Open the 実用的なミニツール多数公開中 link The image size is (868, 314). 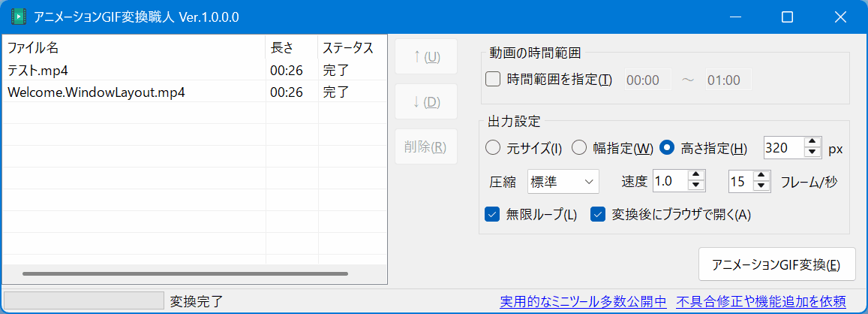(x=583, y=302)
